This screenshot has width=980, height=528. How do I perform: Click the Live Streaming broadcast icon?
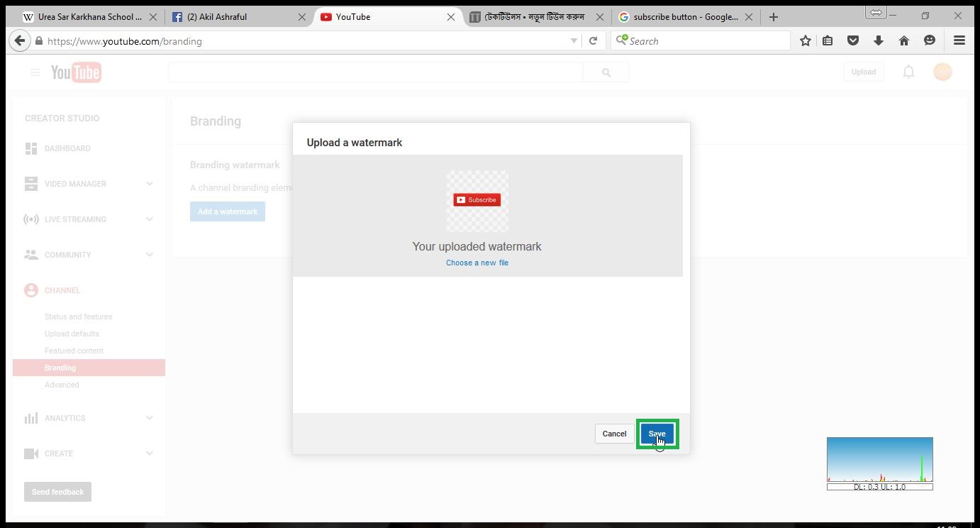click(31, 219)
